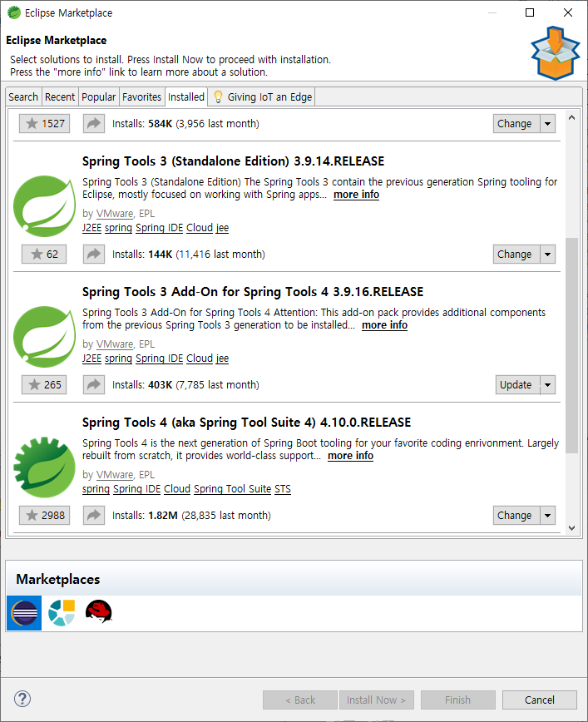Open Spring Tools 4 4.10.0.RELEASE title

[x=246, y=423]
